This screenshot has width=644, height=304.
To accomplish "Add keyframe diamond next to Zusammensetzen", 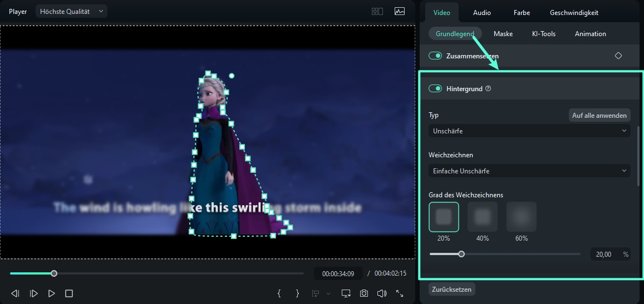I will click(x=618, y=56).
